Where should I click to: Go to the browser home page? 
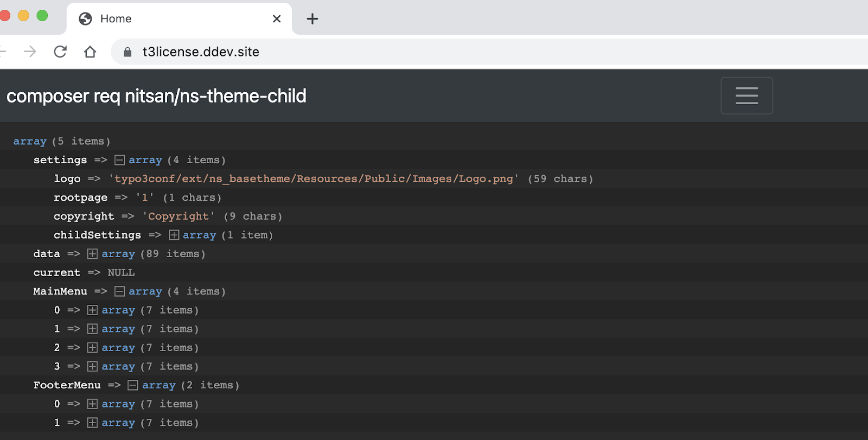pos(90,52)
